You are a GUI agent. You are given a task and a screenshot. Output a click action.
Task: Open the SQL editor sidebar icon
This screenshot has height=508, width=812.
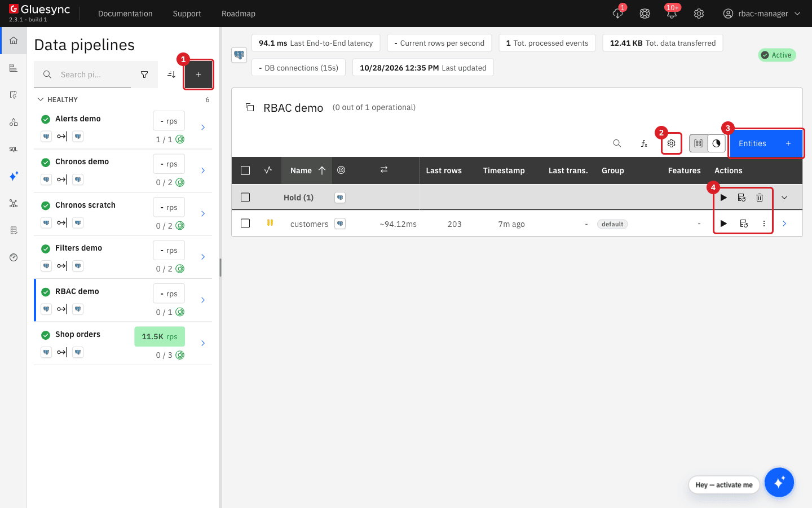click(14, 150)
